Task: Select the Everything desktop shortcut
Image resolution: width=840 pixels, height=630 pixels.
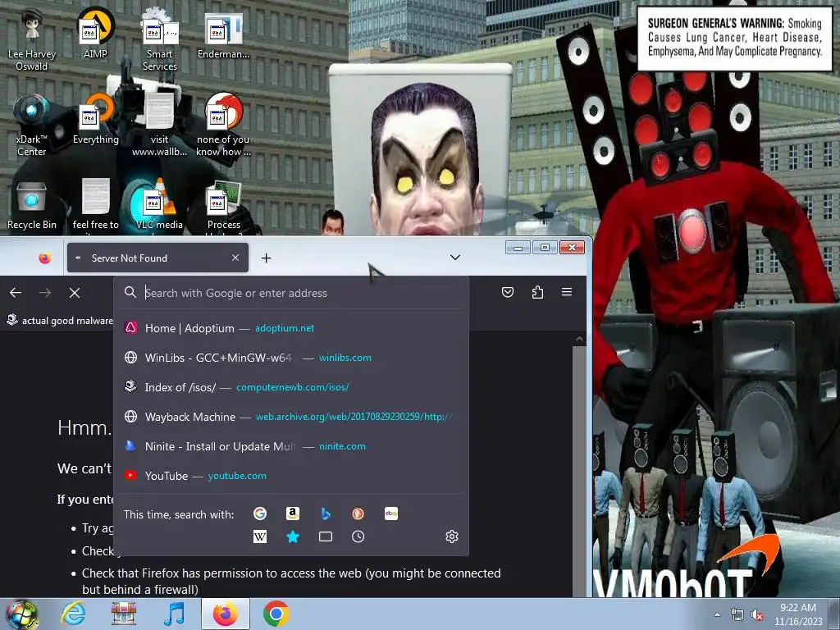Action: pyautogui.click(x=95, y=120)
